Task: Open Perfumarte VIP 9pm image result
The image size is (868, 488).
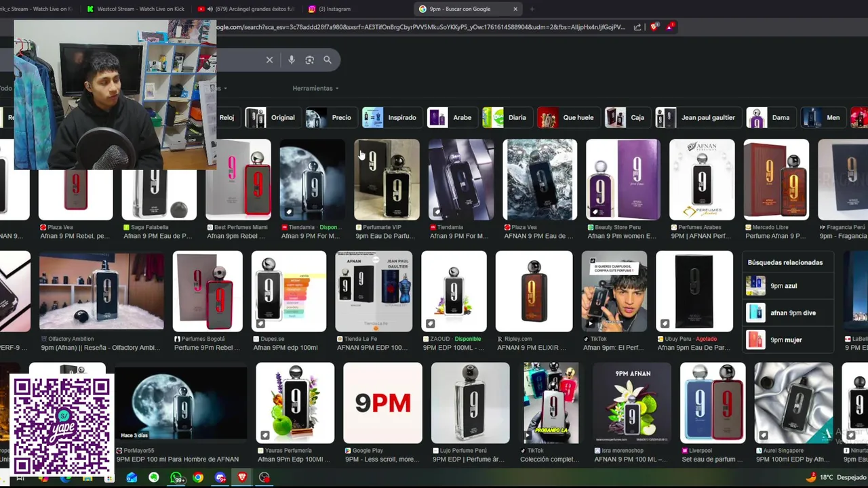Action: tap(387, 180)
